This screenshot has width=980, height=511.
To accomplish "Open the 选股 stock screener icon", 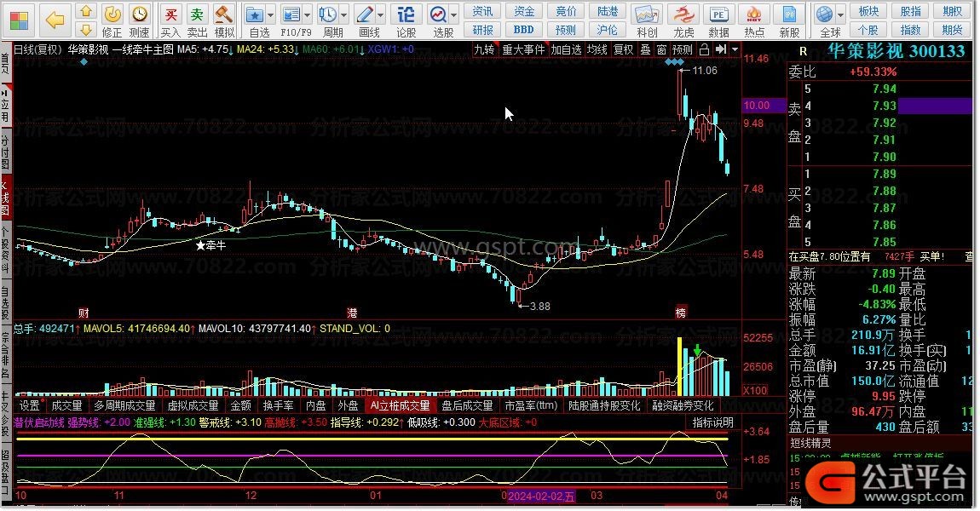I will pyautogui.click(x=438, y=14).
